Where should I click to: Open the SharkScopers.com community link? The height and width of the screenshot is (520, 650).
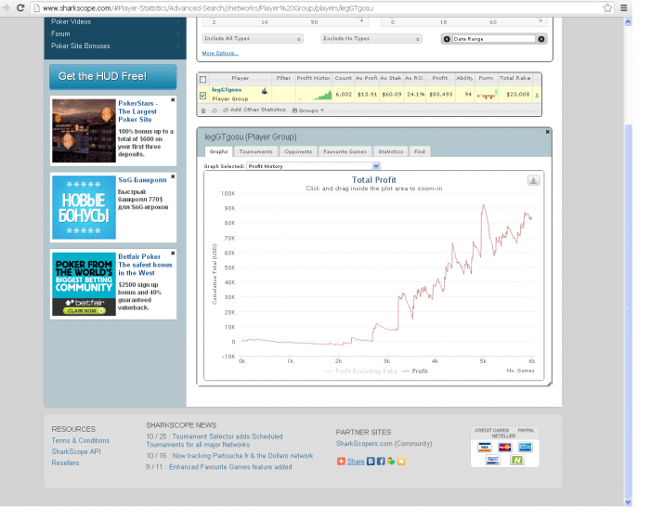pos(364,444)
